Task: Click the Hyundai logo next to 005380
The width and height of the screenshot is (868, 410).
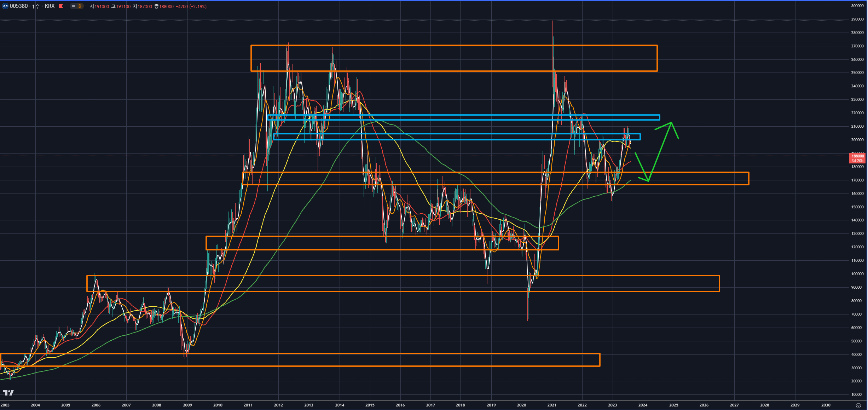Action: click(x=5, y=6)
